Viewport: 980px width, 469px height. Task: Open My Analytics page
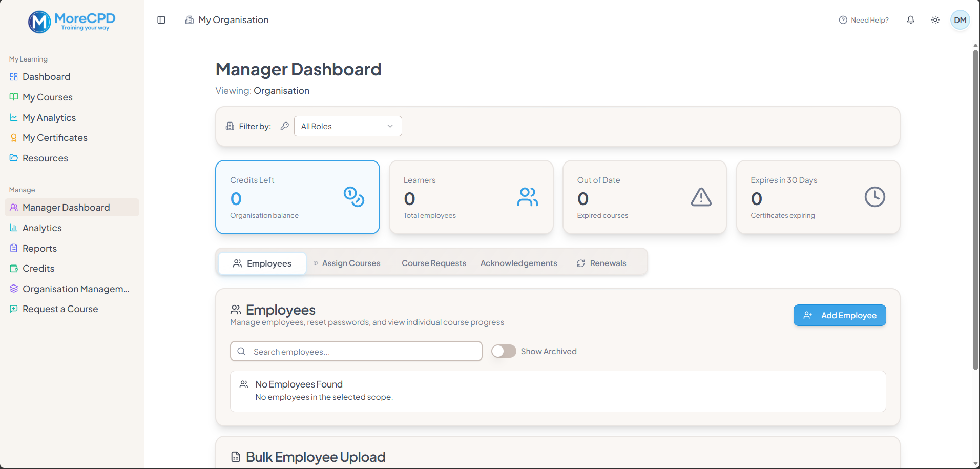[72, 118]
